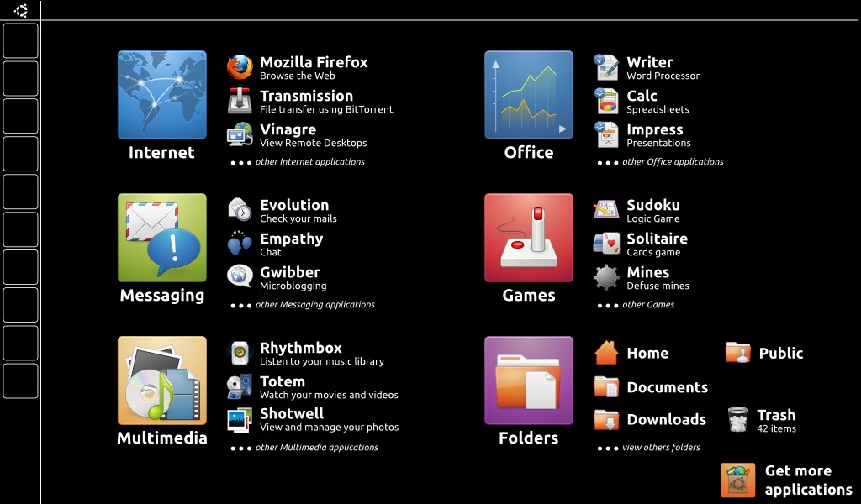Launch Mozilla Firefox icon
Screen dimensions: 861x504
tap(240, 67)
